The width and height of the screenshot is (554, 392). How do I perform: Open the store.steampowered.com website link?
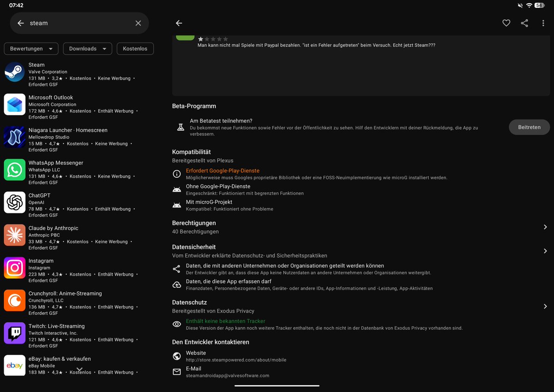(x=236, y=360)
